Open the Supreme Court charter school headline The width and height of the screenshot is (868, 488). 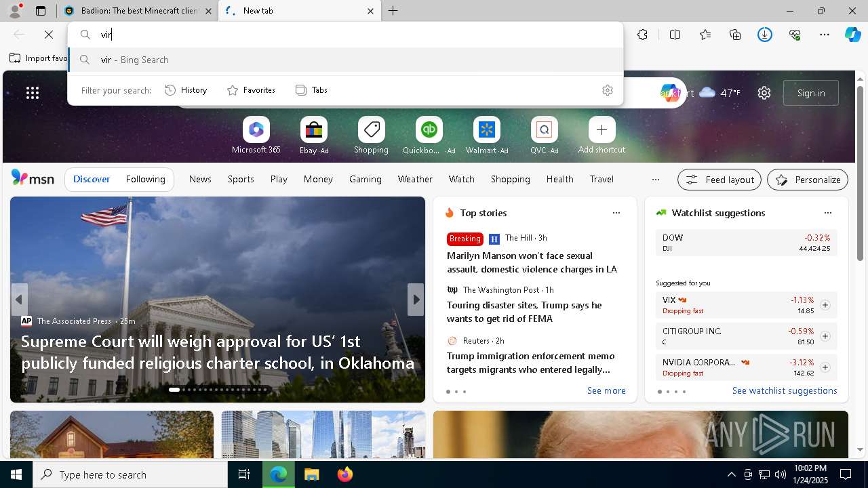coord(218,352)
